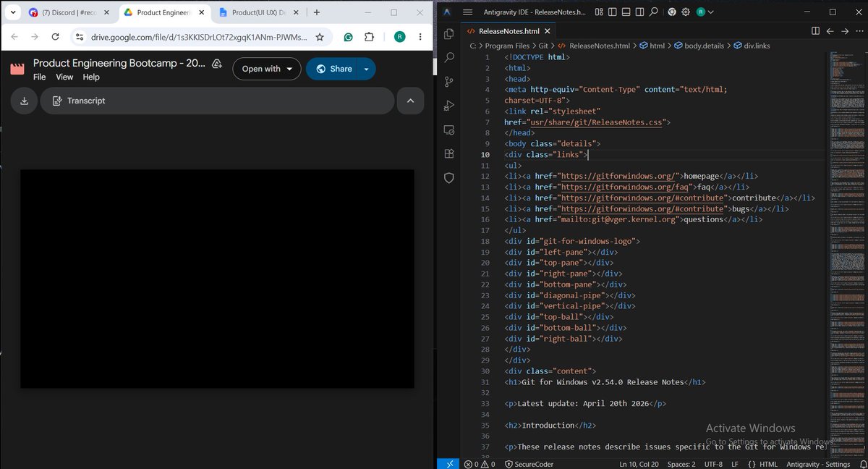The image size is (868, 469).
Task: Open the File menu in Drive viewer
Action: 39,77
